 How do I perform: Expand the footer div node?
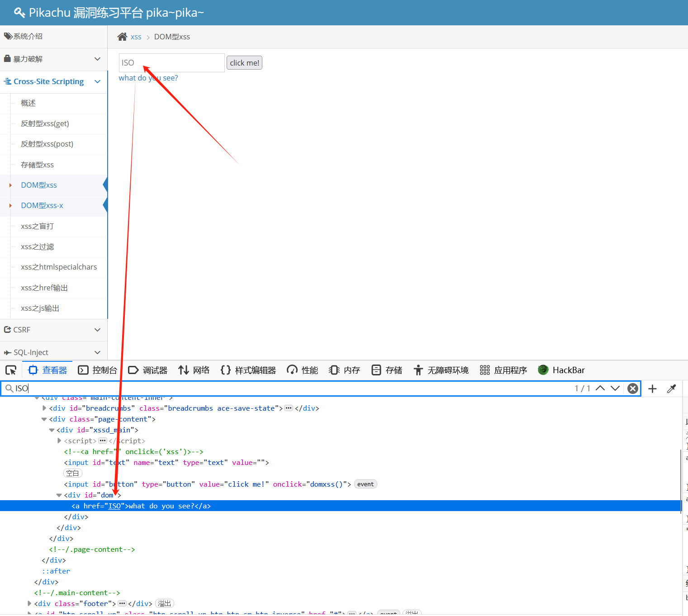(x=29, y=603)
